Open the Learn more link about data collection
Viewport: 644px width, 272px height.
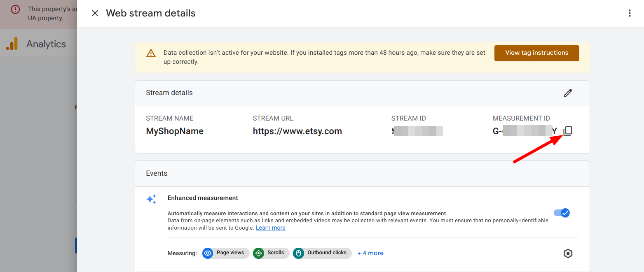pos(270,227)
